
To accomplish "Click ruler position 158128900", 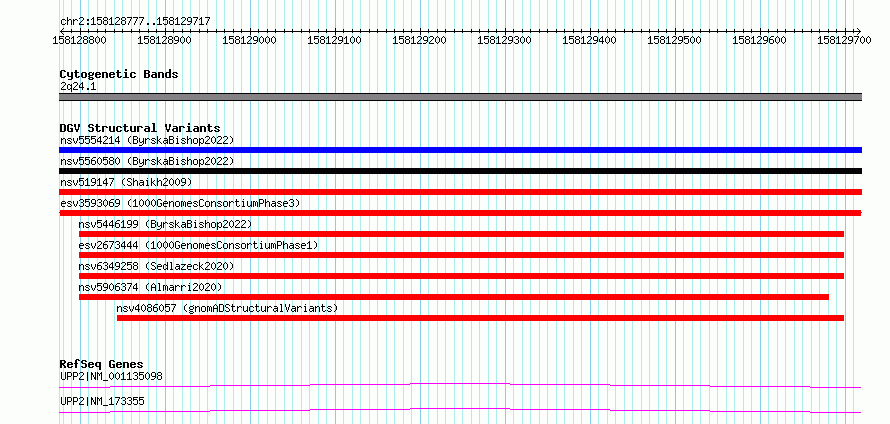I will [x=164, y=40].
